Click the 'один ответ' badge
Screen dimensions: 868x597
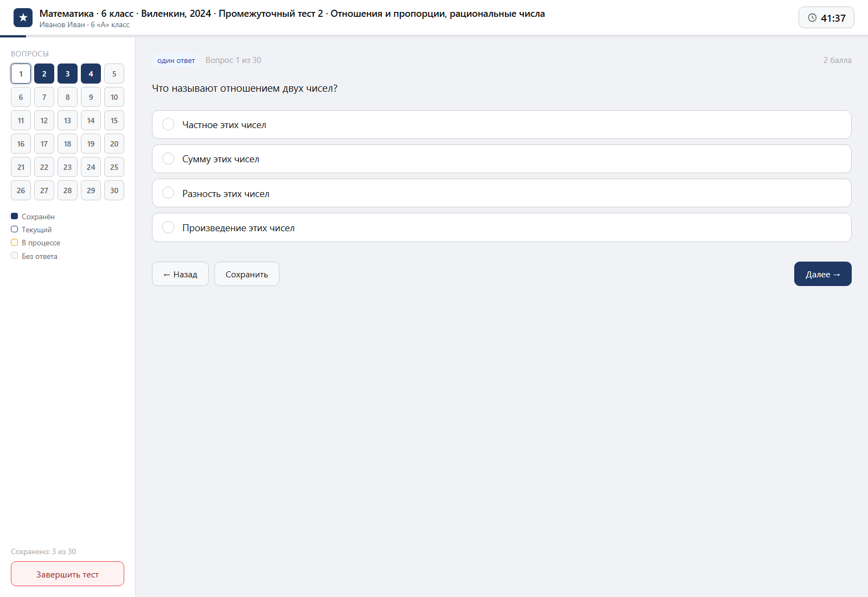[x=176, y=60]
